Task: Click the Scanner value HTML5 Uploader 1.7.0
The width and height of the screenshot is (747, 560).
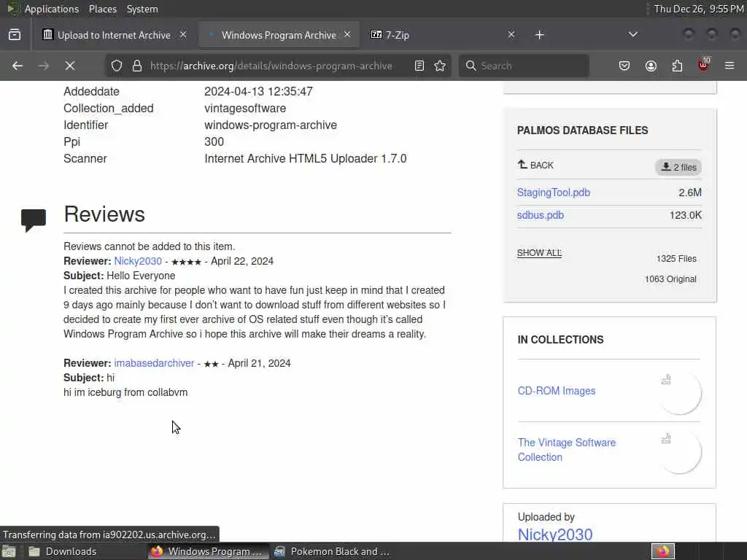Action: 306,158
